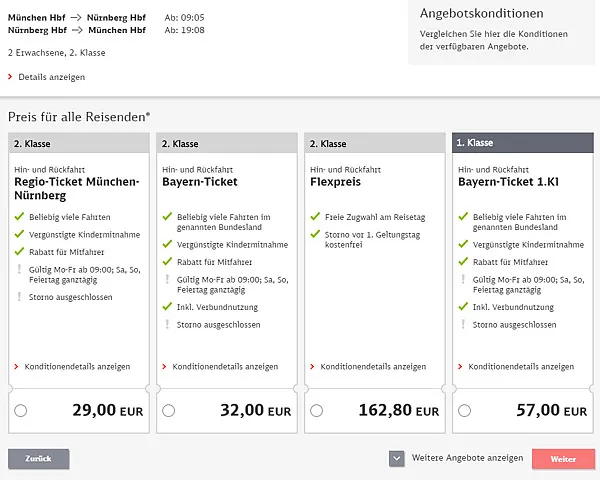Pick the 57,00 EUR Bayern-Ticket 1.Kl option

pyautogui.click(x=465, y=410)
